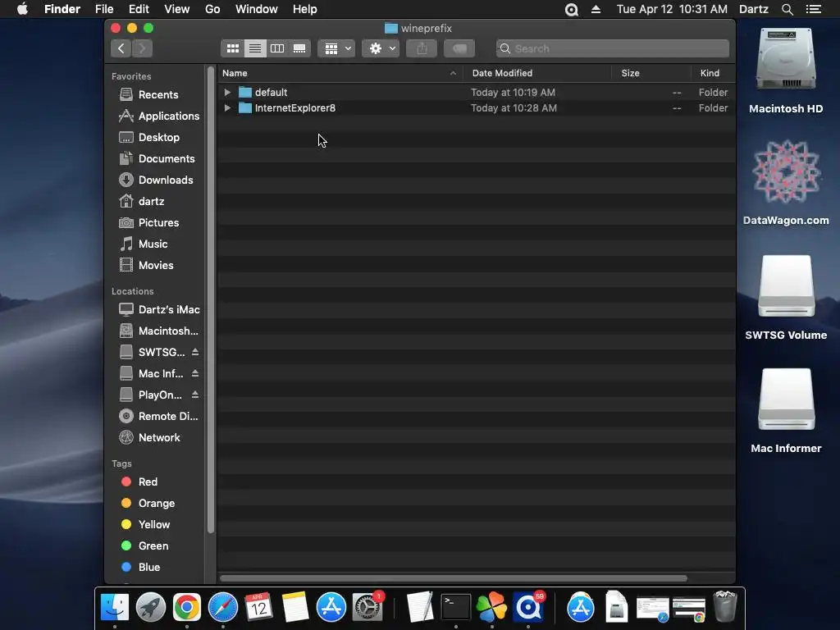Select the default folder row
The image size is (840, 630).
[x=476, y=92]
